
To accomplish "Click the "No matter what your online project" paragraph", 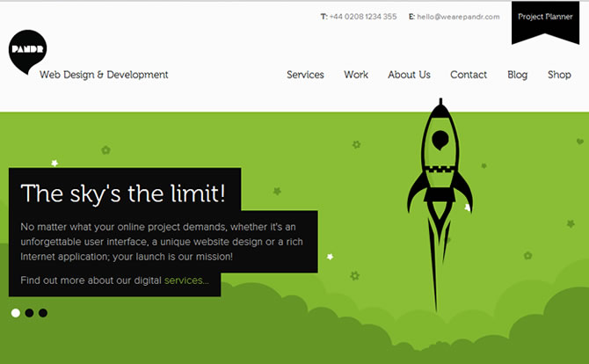I will tap(164, 241).
